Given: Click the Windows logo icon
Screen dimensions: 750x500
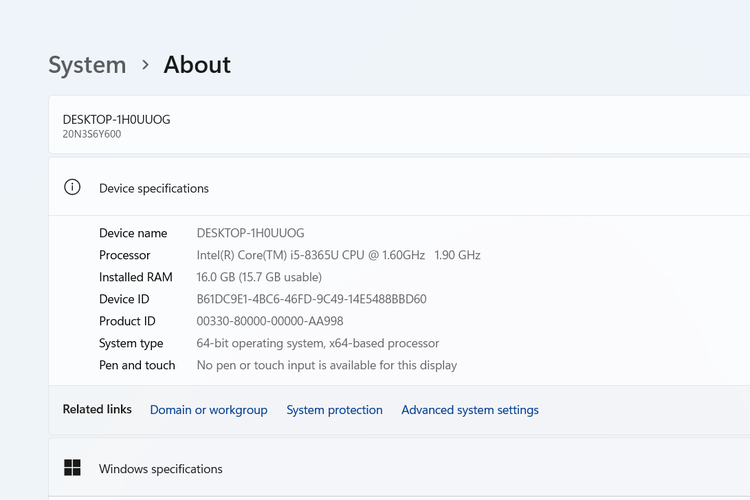Looking at the screenshot, I should [x=72, y=468].
